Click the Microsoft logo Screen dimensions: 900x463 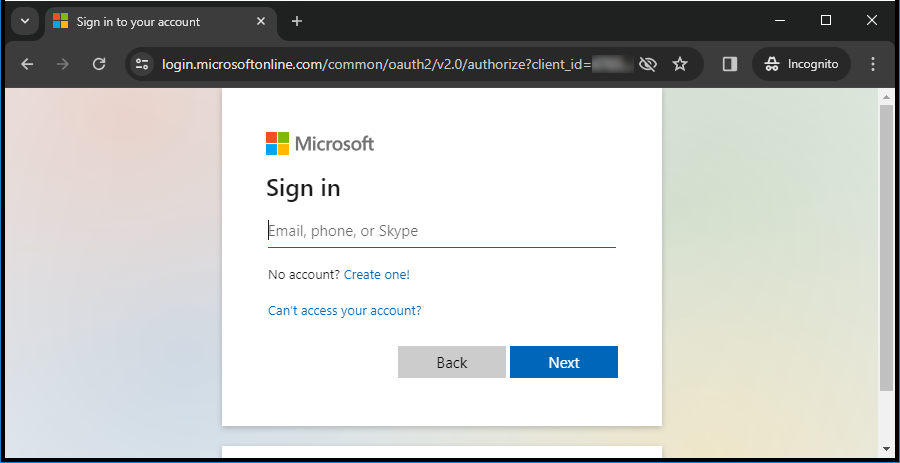(x=320, y=144)
